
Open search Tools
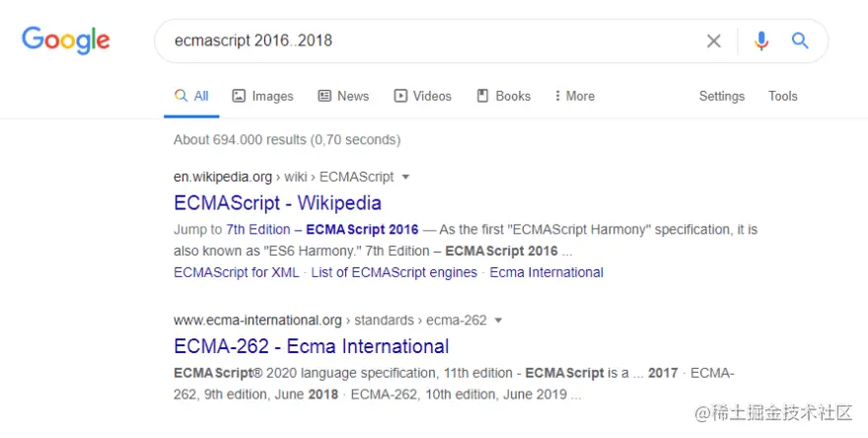[783, 96]
